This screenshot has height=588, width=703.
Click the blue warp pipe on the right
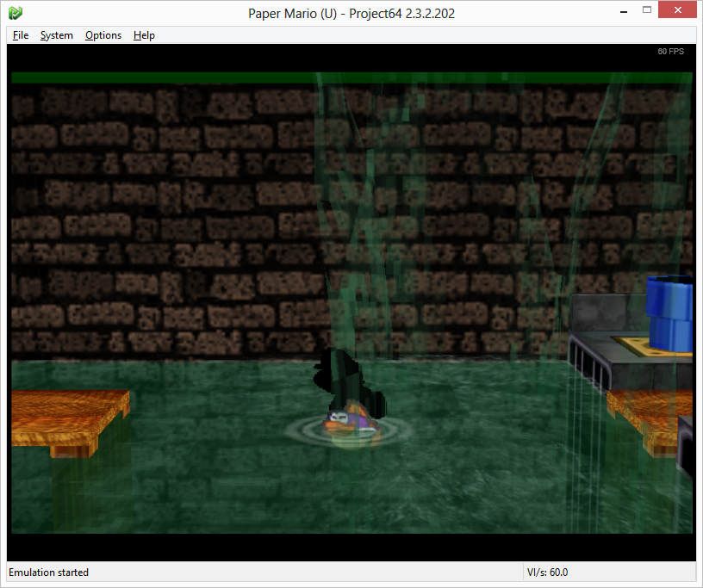pos(670,314)
